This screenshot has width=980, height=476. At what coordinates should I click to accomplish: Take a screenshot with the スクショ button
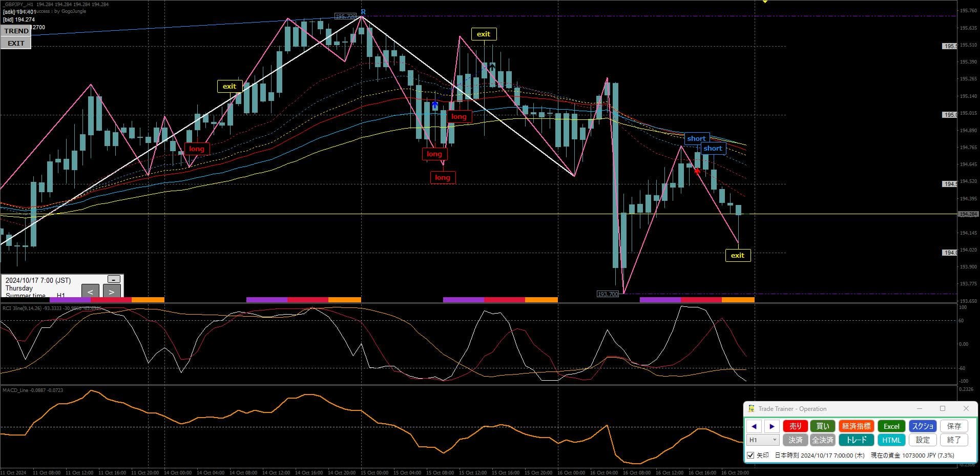point(923,426)
